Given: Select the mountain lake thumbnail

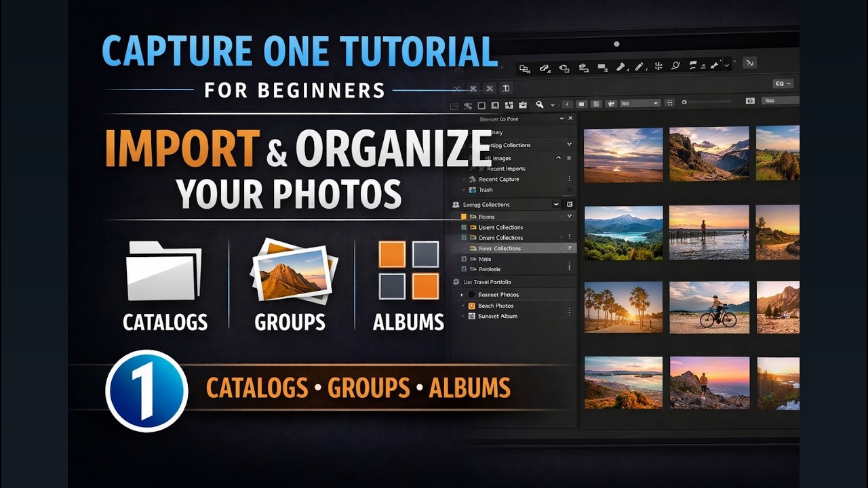Looking at the screenshot, I should [623, 232].
